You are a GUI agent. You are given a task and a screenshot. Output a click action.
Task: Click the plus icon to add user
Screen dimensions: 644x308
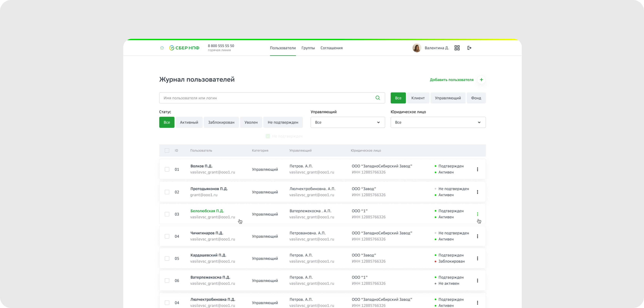click(481, 80)
